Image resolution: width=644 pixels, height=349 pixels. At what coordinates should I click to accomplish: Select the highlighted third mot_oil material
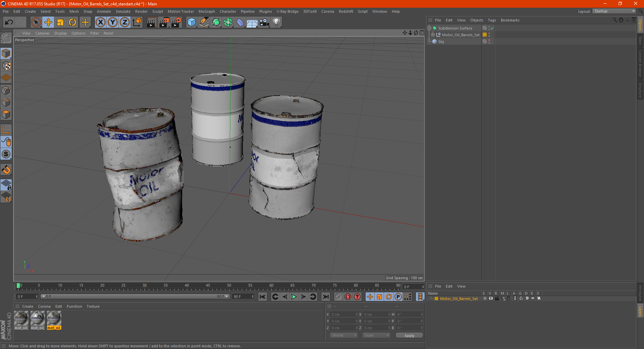point(54,320)
